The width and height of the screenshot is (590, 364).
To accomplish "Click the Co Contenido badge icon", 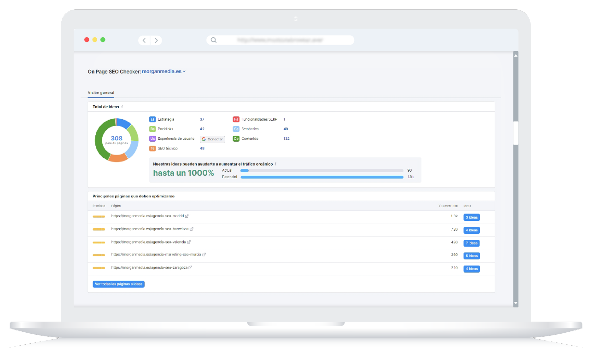I will click(x=236, y=139).
